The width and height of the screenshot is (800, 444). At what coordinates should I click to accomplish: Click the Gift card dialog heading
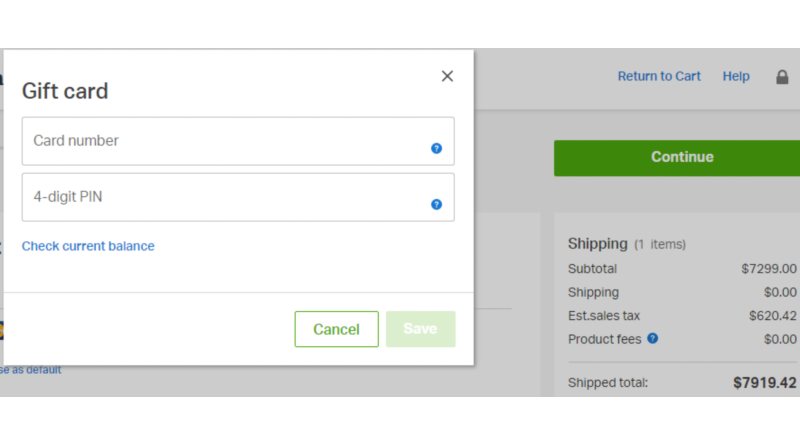coord(65,91)
